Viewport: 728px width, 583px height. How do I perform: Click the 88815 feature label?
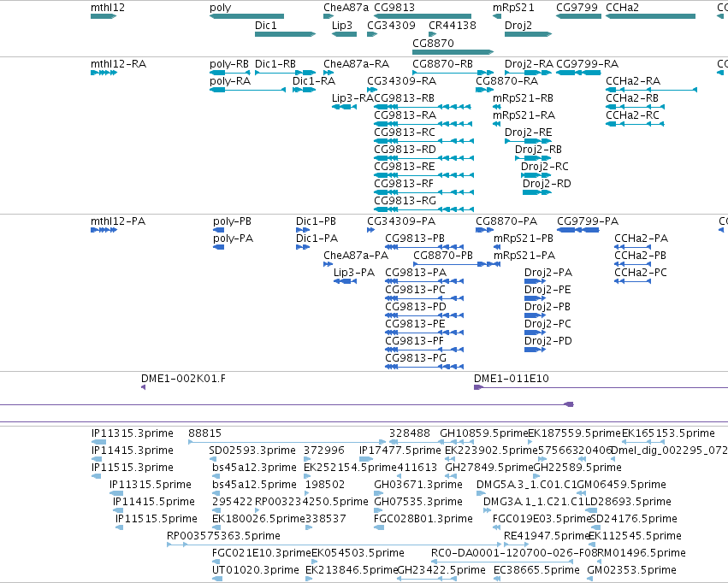pyautogui.click(x=204, y=433)
